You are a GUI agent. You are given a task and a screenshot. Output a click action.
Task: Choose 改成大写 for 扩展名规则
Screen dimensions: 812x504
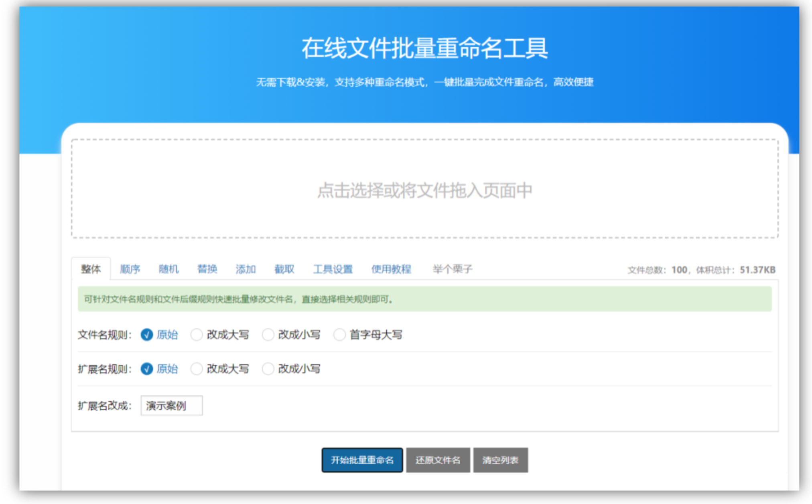click(x=197, y=368)
